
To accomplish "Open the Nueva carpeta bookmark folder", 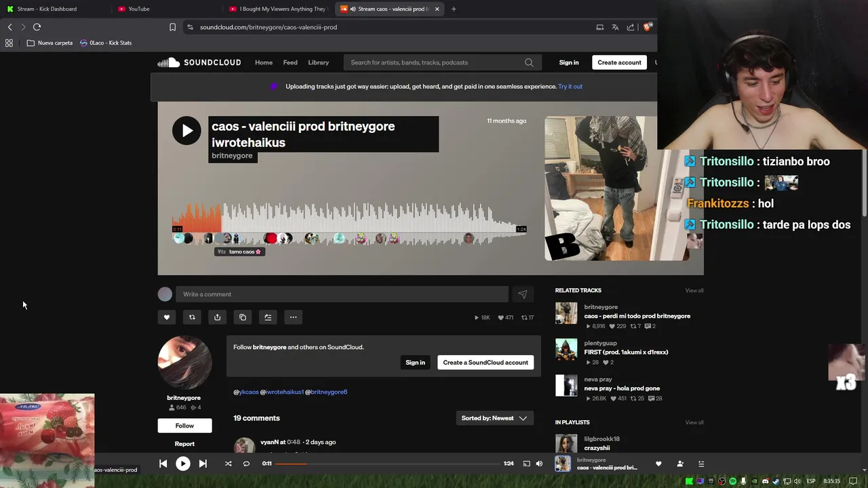I will tap(50, 43).
